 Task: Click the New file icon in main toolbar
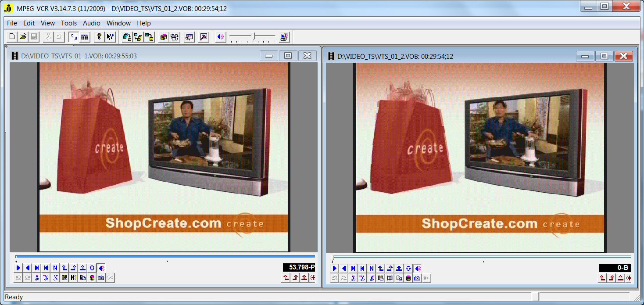click(x=12, y=37)
